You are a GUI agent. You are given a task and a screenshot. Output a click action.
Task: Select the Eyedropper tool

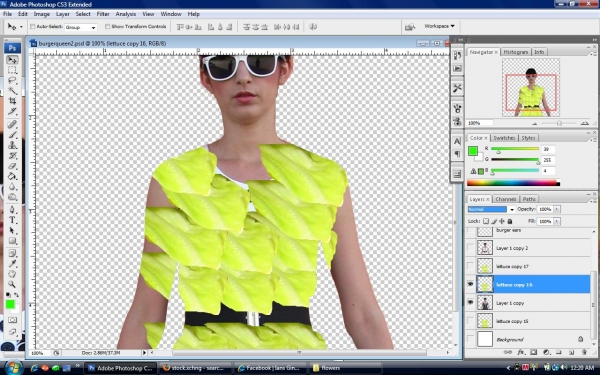[x=12, y=264]
